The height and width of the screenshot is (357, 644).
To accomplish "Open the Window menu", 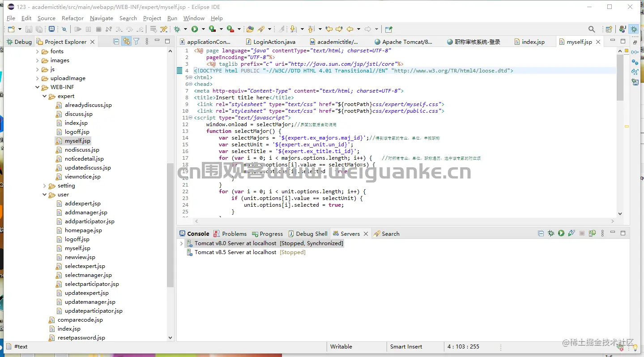I will 194,18.
